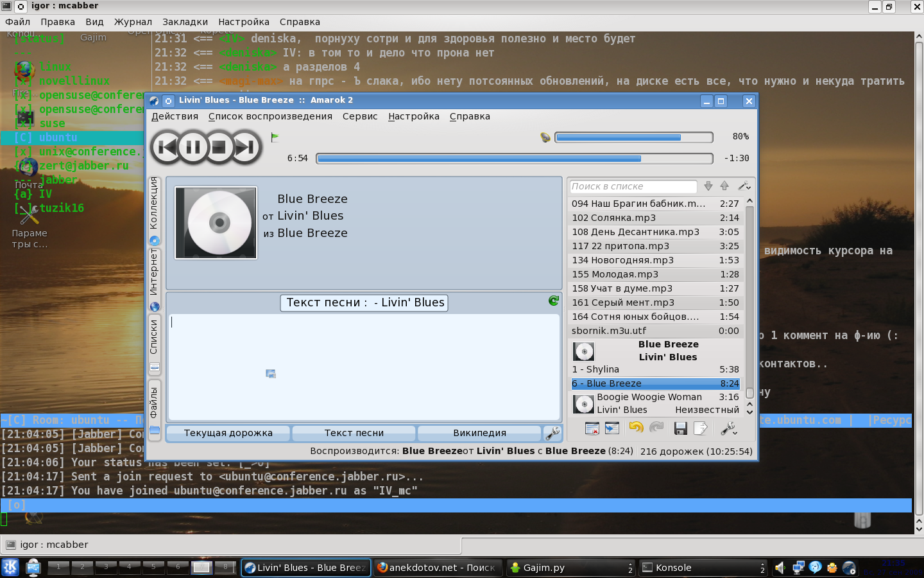The width and height of the screenshot is (924, 578).
Task: Select ubuntu room in mcabber roster
Action: point(73,137)
